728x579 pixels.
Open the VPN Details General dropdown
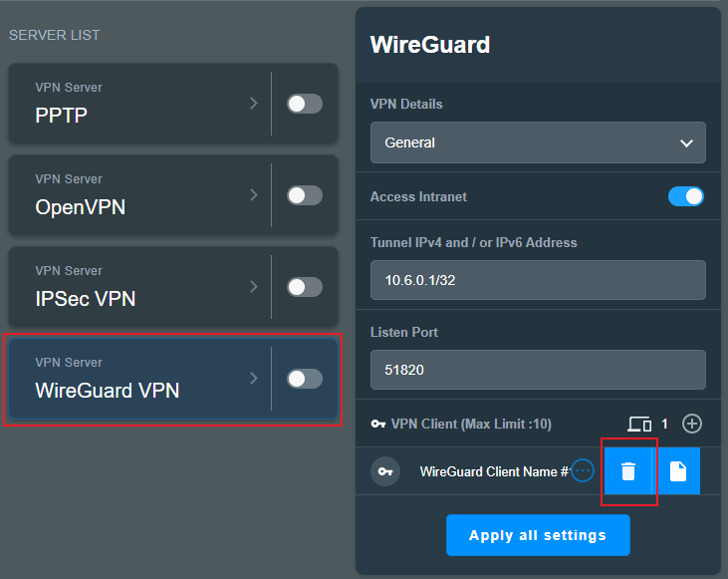[x=538, y=143]
